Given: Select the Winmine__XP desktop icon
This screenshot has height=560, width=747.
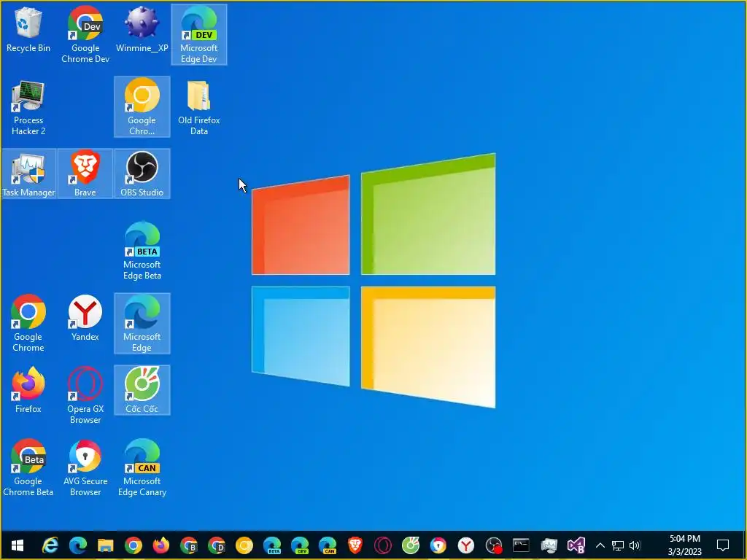Looking at the screenshot, I should [x=142, y=30].
